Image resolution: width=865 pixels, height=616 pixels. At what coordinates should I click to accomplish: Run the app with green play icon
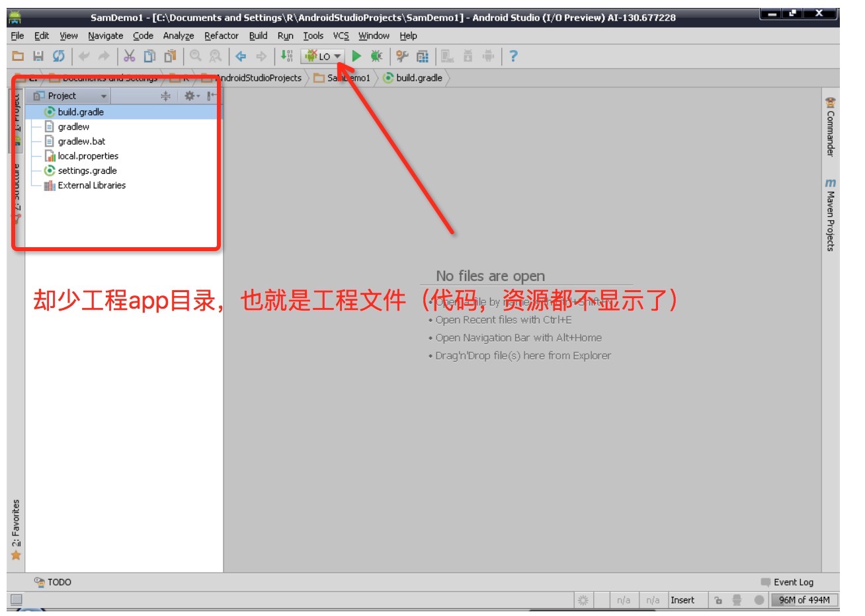point(357,56)
